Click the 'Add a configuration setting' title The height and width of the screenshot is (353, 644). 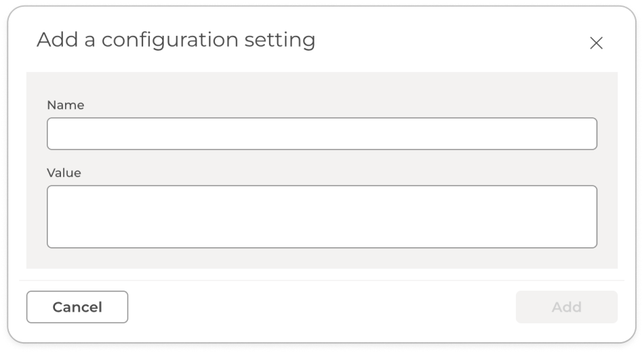tap(176, 41)
